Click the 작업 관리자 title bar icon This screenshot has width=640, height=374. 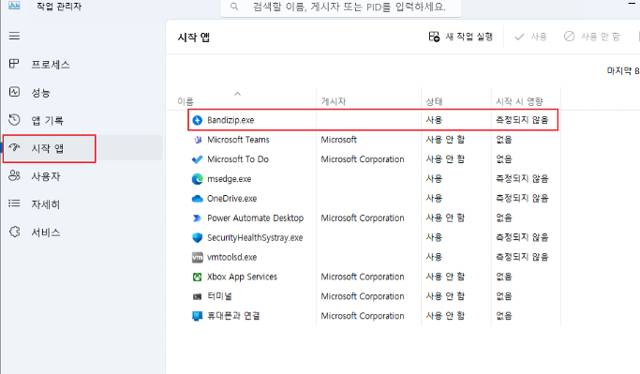(x=14, y=5)
